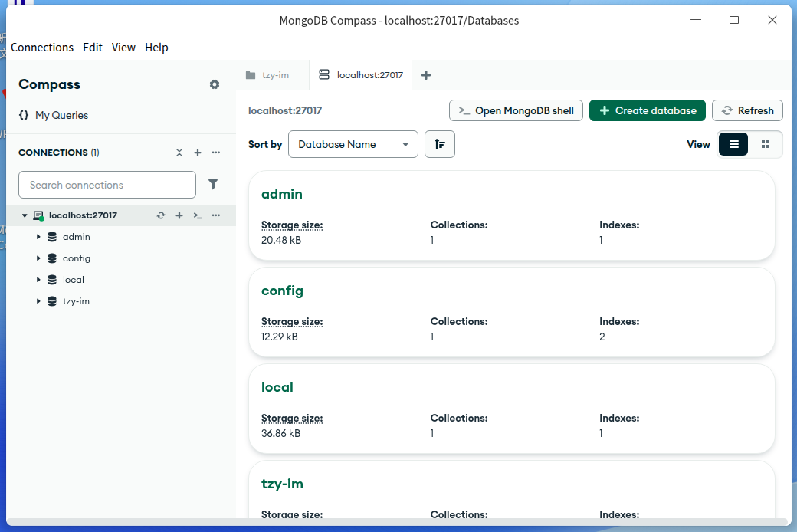Open the Connections menu
Image resolution: width=797 pixels, height=532 pixels.
42,48
